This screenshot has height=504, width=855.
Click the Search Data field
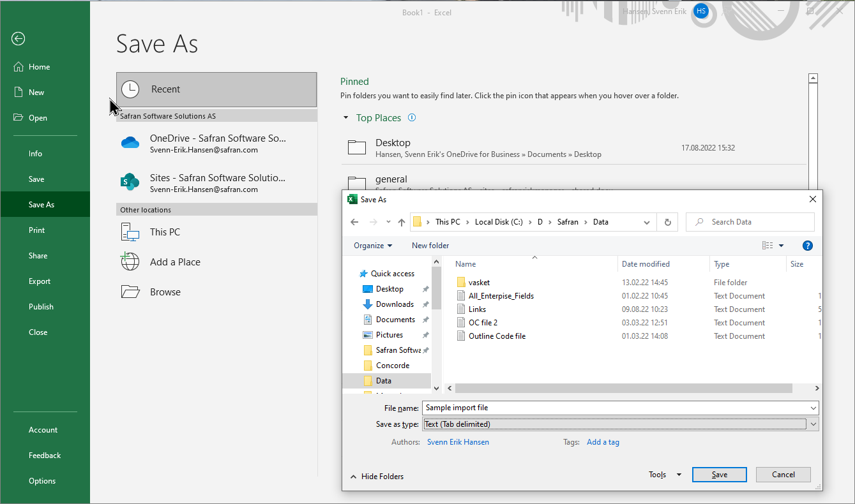[x=750, y=222]
